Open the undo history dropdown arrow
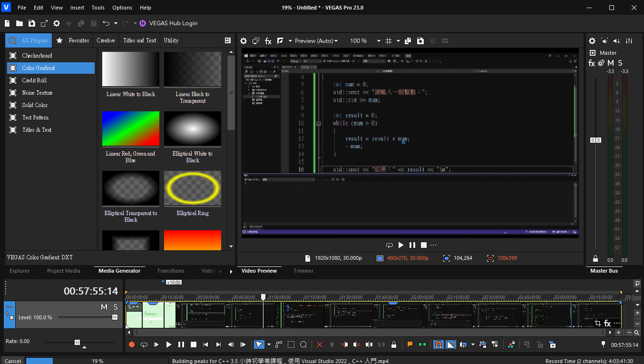 click(x=115, y=23)
